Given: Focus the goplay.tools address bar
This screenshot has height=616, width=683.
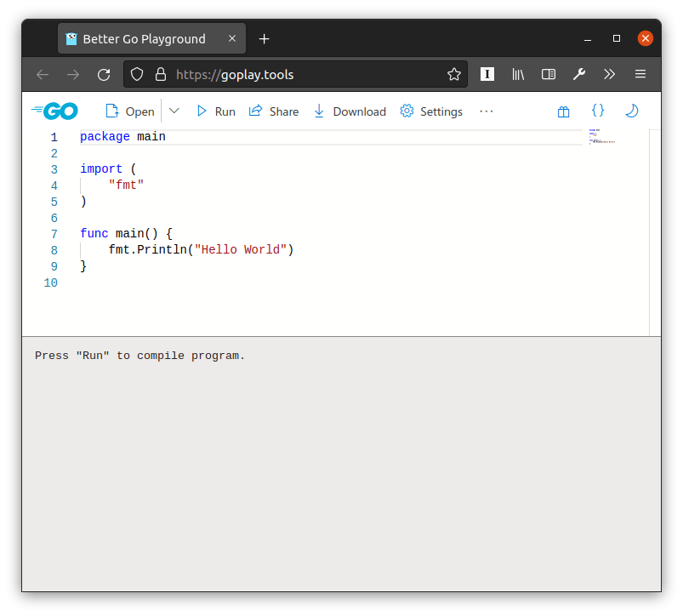Looking at the screenshot, I should click(295, 75).
